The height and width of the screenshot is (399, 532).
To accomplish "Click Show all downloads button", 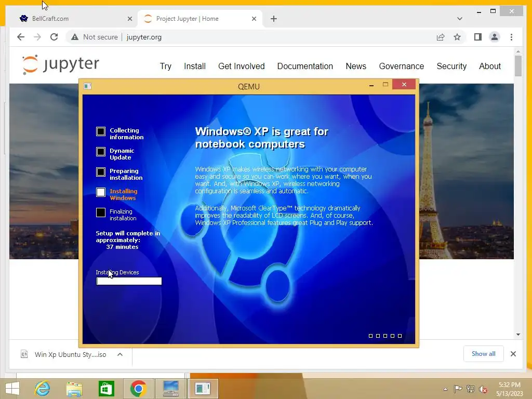I will coord(484,354).
